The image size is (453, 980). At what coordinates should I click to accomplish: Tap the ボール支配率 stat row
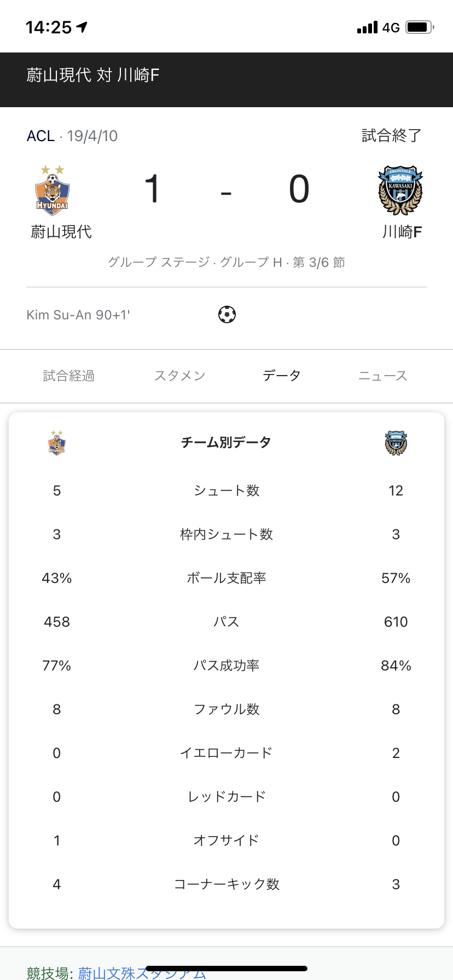[x=226, y=578]
